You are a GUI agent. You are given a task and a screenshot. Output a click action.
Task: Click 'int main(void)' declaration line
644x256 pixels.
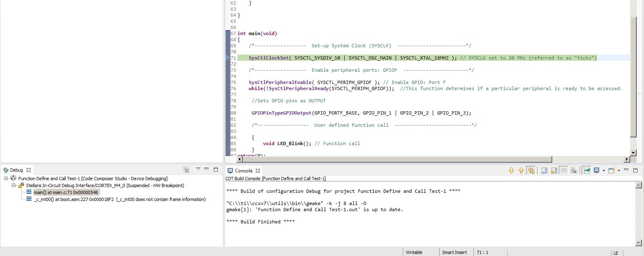pos(257,33)
